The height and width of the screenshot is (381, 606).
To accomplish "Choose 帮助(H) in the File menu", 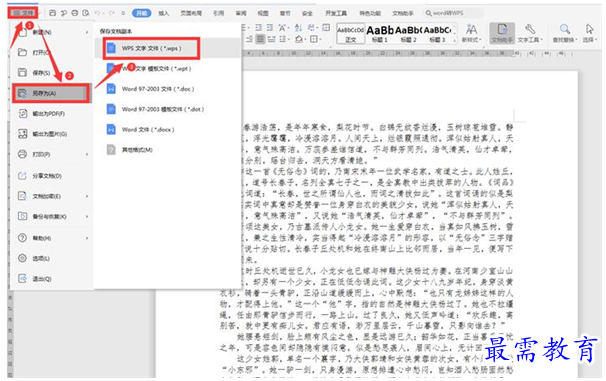I will (x=52, y=238).
